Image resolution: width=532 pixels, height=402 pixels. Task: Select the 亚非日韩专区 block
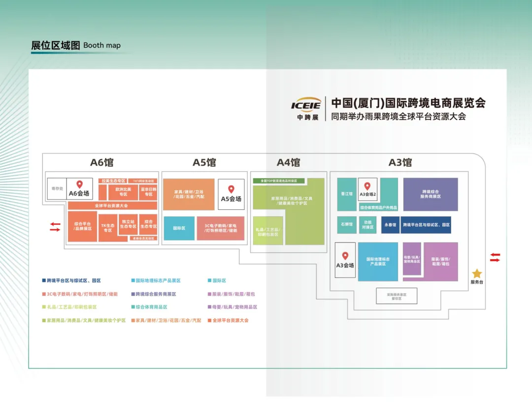tap(148, 192)
